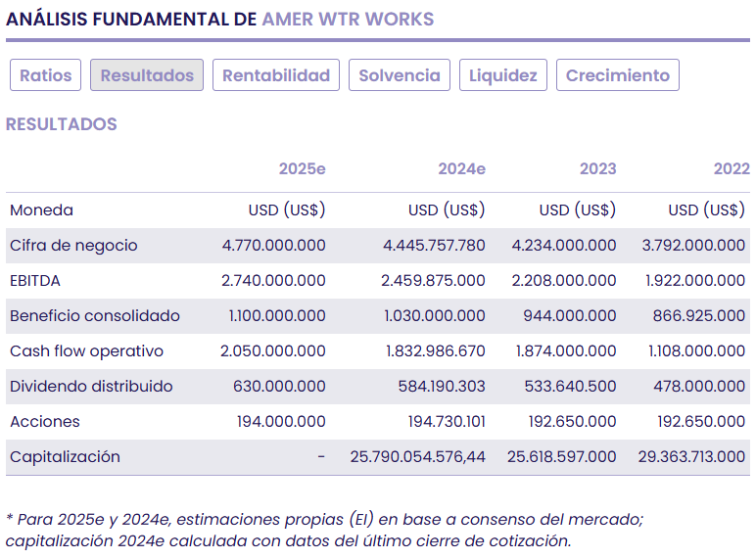Switch to the Rentabilidad tab
Screen dimensions: 756x559
click(276, 75)
